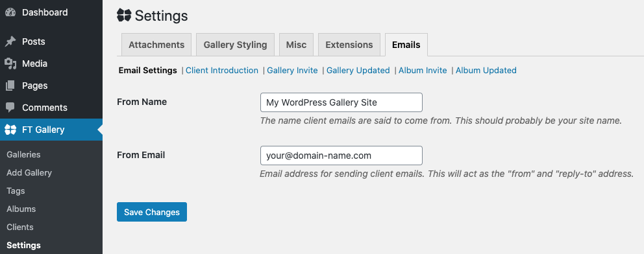View the Gallery Updated email settings
This screenshot has height=254, width=644.
coord(358,71)
